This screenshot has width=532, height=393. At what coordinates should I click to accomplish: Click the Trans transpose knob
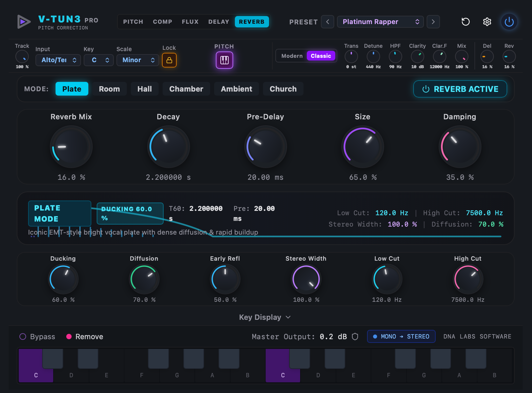(x=351, y=56)
